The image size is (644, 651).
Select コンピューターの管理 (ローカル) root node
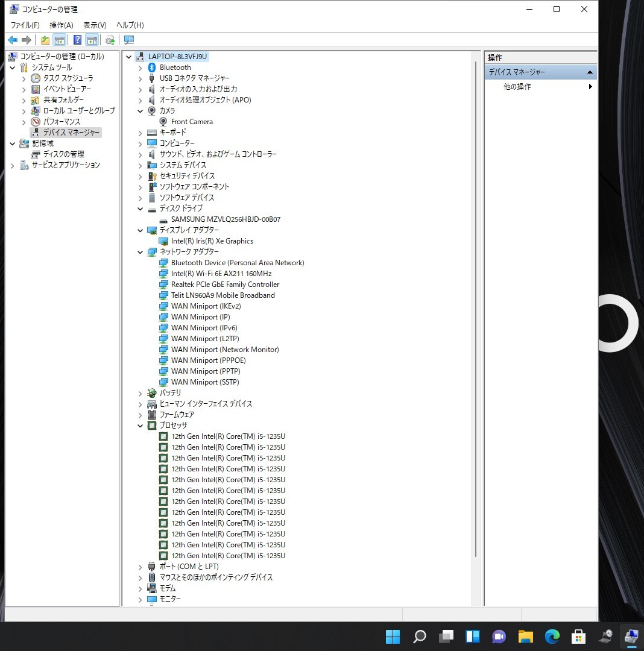(62, 57)
